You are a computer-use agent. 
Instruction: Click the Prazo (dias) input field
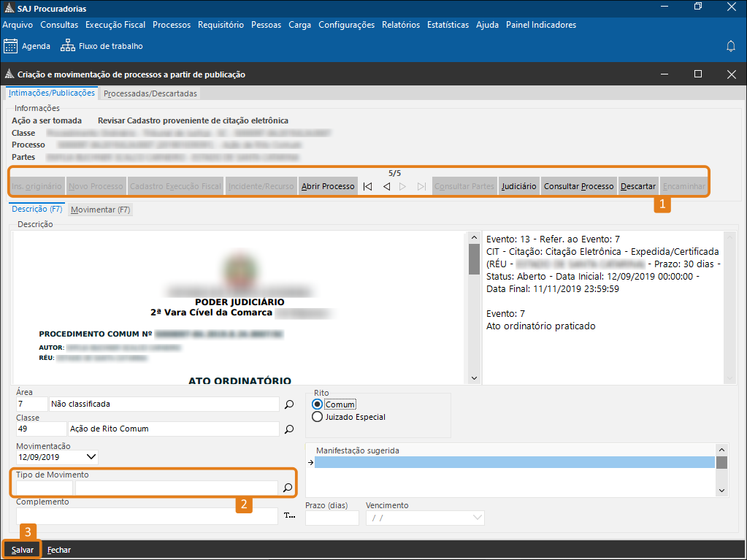[332, 518]
